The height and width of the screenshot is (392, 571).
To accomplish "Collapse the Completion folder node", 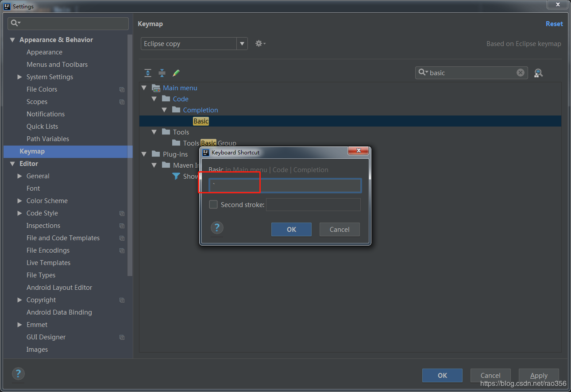I will [164, 110].
